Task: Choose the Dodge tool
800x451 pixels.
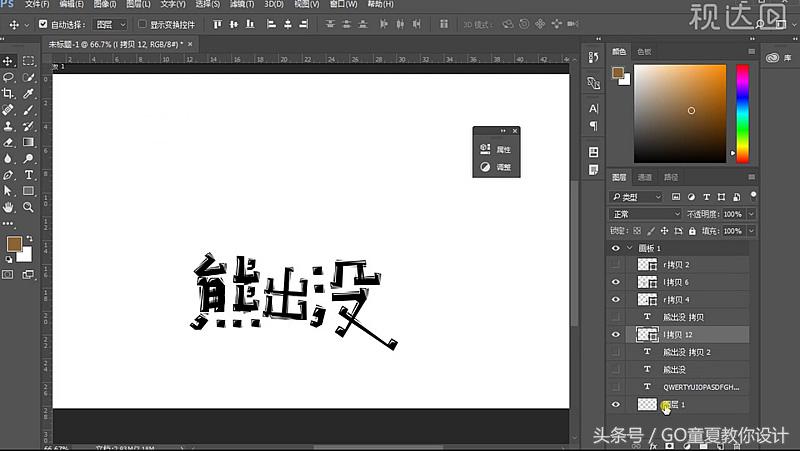Action: [x=29, y=159]
